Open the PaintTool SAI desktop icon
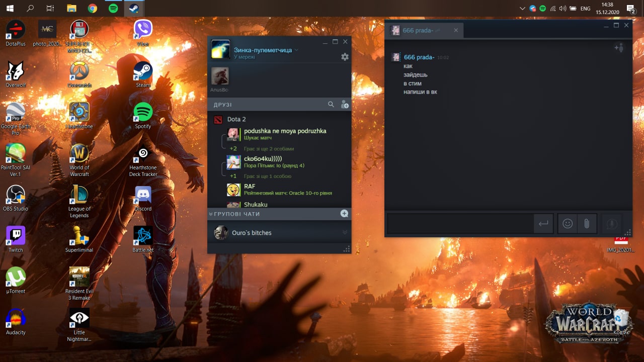Screen dimensions: 644x362 [x=16, y=160]
